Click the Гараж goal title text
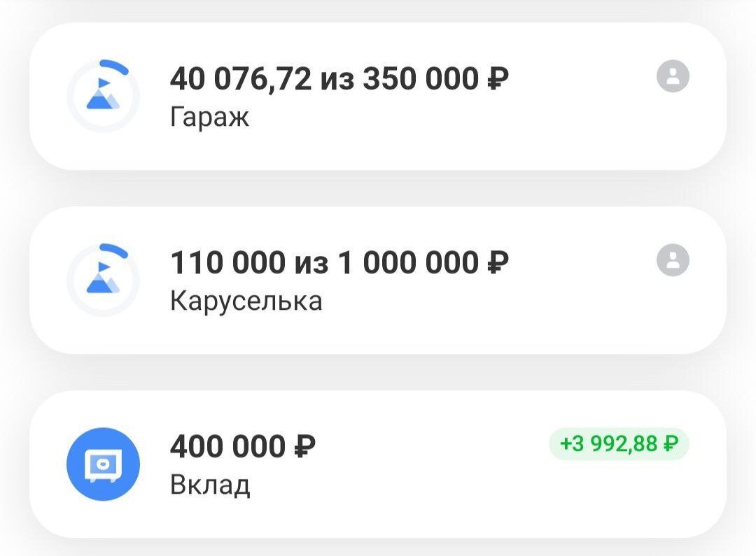Screen dimensions: 756x556 [x=208, y=117]
